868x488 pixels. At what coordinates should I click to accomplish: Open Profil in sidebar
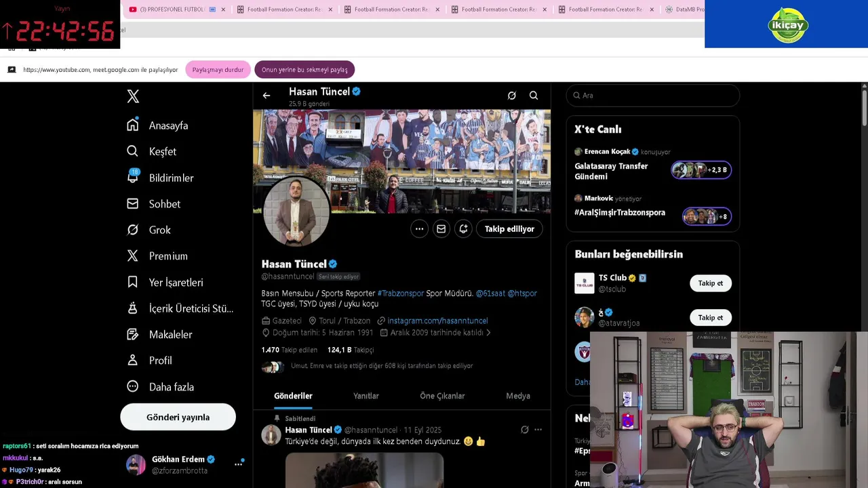149,361
